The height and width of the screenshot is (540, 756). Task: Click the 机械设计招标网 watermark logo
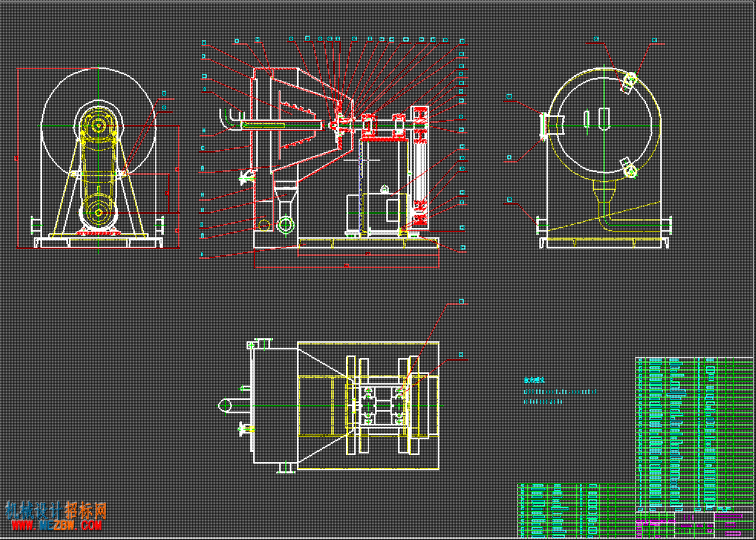56,511
